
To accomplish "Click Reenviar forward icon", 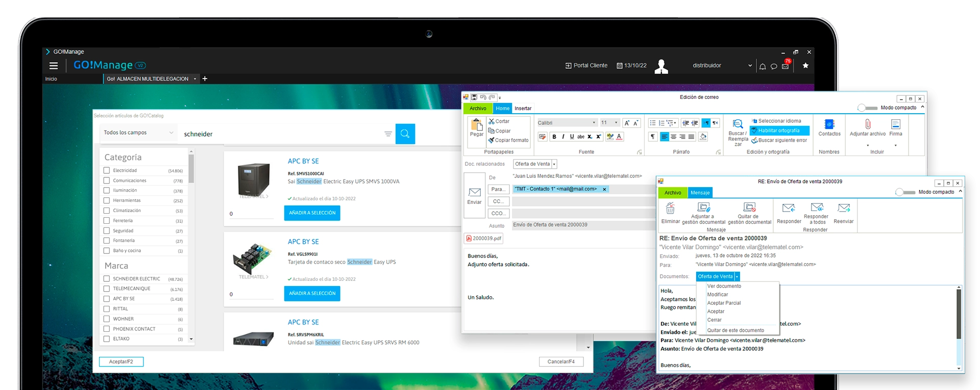I will pyautogui.click(x=844, y=213).
